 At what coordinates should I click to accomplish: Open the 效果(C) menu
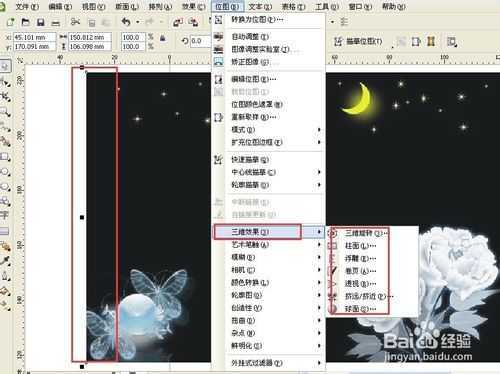[193, 6]
